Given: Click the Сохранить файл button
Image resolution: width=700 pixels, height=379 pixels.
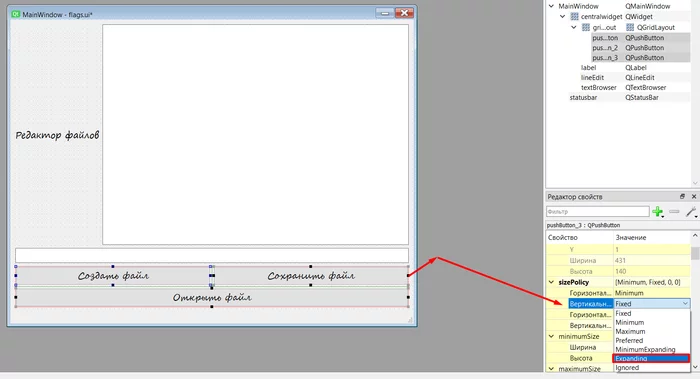Looking at the screenshot, I should click(311, 276).
